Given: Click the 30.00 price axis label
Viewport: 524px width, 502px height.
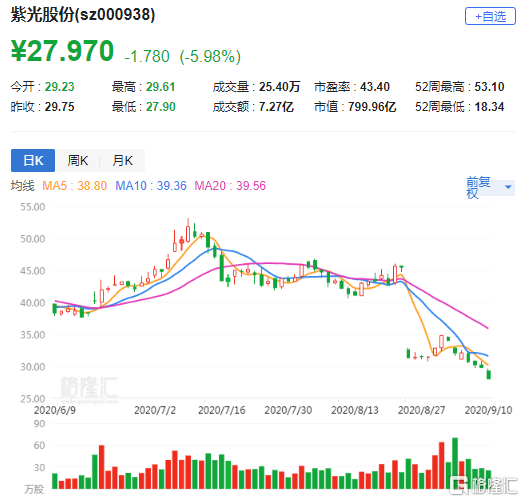Looking at the screenshot, I should click(x=33, y=367).
